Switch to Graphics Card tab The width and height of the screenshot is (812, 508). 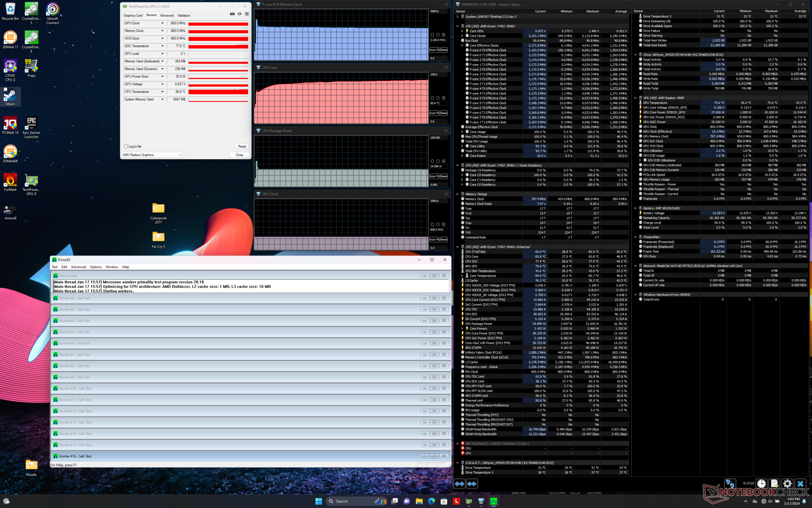(133, 15)
